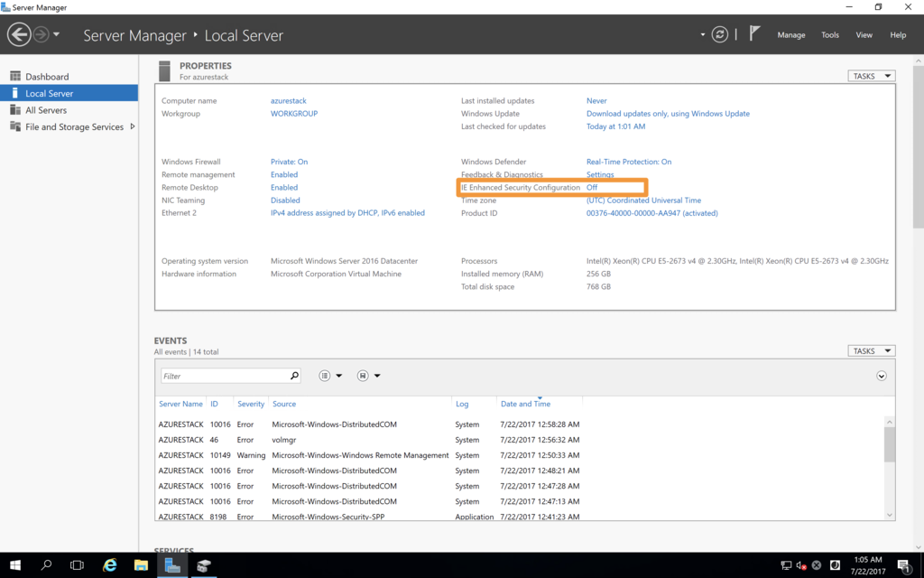Image resolution: width=924 pixels, height=578 pixels.
Task: Open Internet Explorer from taskbar
Action: tap(110, 565)
